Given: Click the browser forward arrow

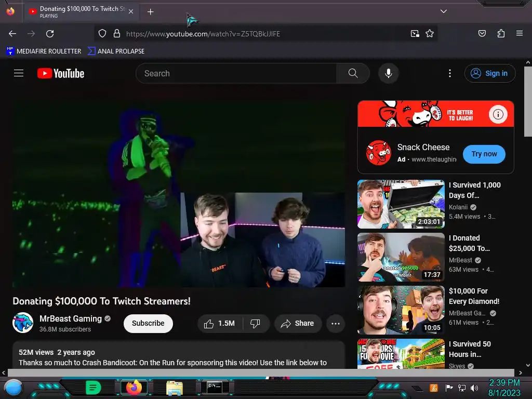Looking at the screenshot, I should (x=31, y=34).
